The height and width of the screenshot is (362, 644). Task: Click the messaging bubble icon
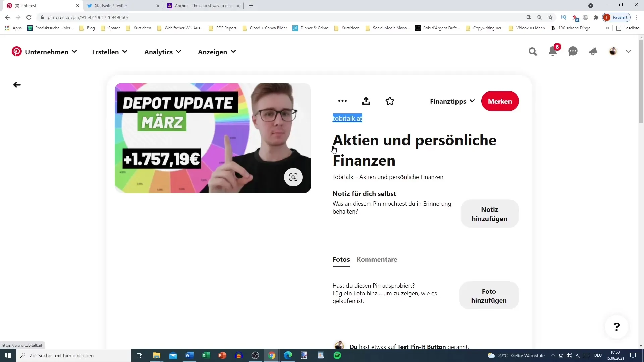tap(573, 51)
